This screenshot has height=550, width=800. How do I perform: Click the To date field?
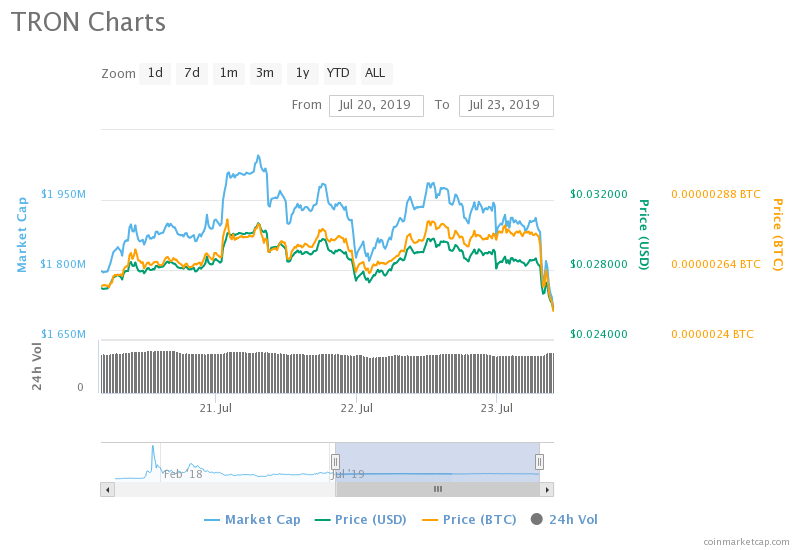[506, 106]
